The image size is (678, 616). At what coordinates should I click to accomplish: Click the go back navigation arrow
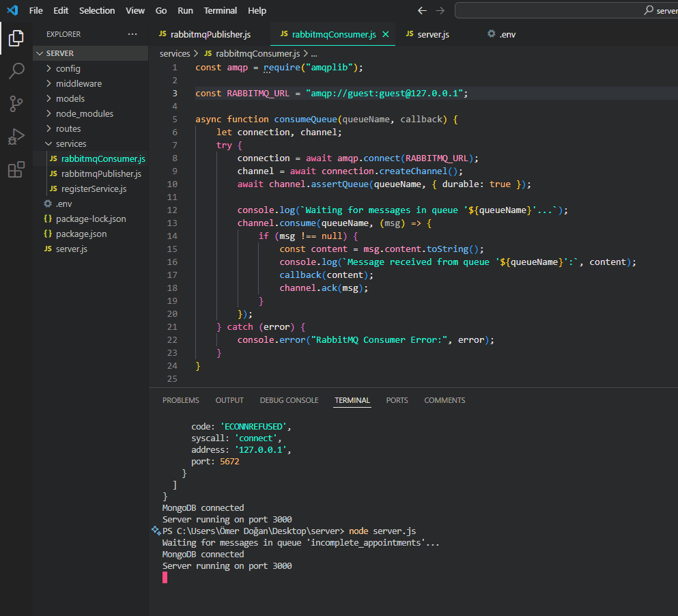[422, 11]
